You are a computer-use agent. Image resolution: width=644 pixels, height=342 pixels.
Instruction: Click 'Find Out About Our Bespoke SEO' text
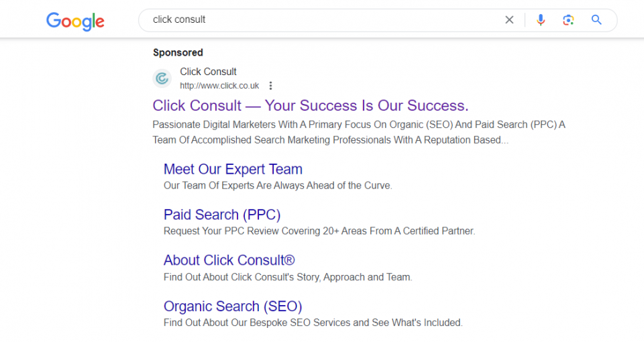coord(313,323)
